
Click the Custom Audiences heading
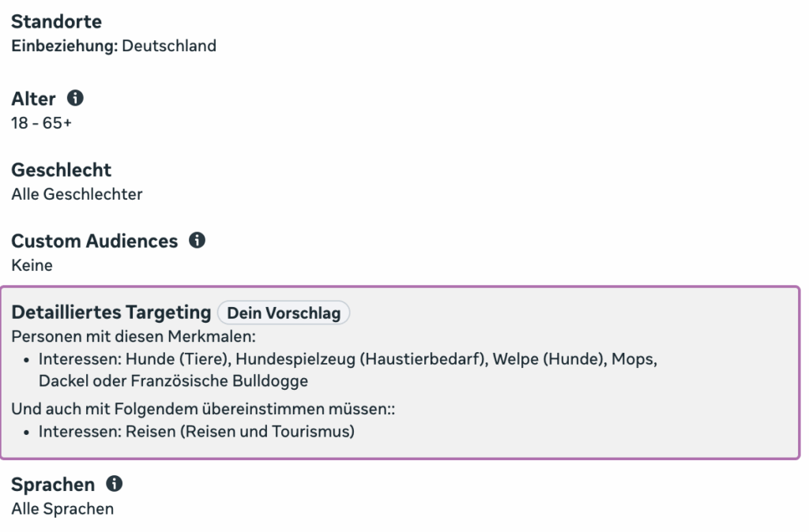tap(95, 241)
